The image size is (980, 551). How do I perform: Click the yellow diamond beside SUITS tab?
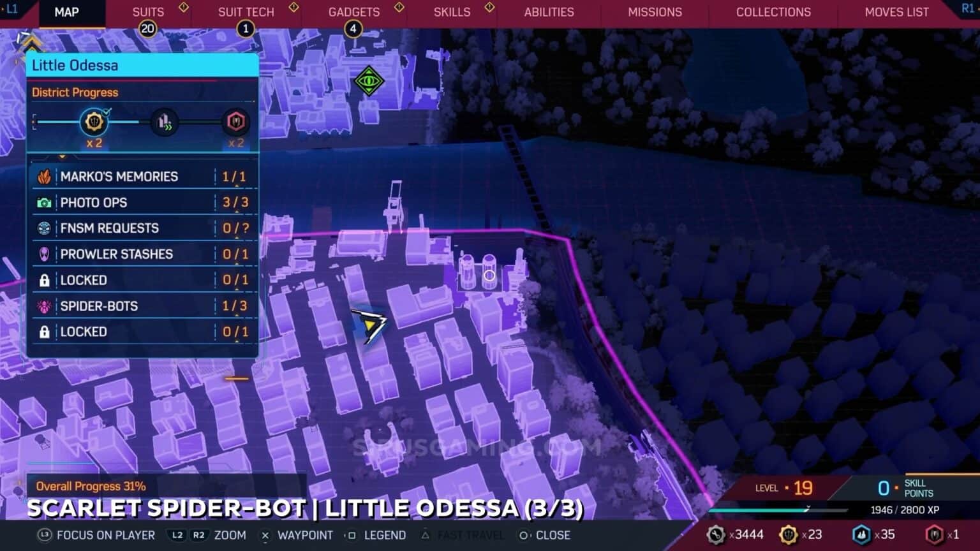pyautogui.click(x=184, y=7)
